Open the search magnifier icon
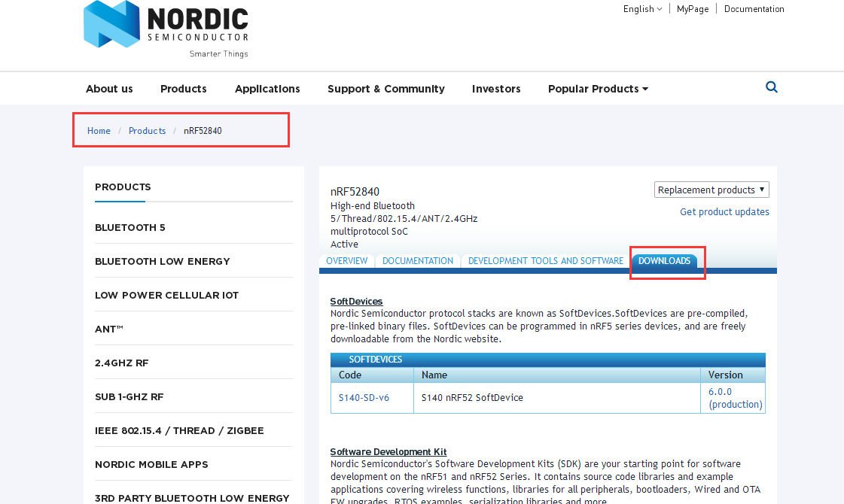844x504 pixels. (x=771, y=87)
